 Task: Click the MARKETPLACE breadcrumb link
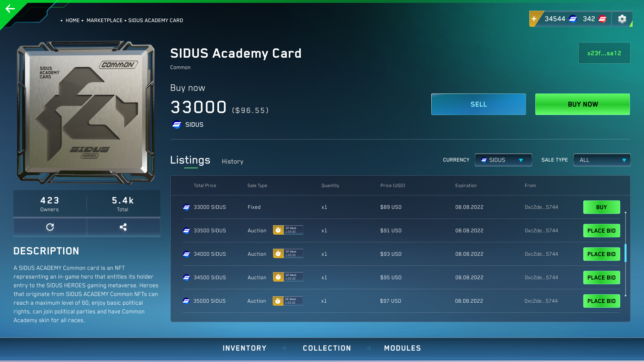pyautogui.click(x=104, y=20)
